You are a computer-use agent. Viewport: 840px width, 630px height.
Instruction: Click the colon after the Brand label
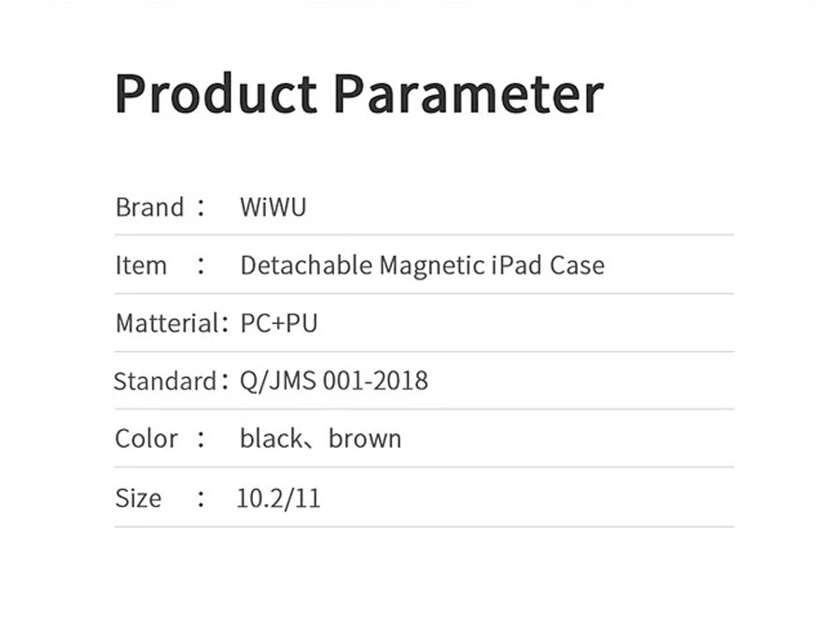pyautogui.click(x=201, y=207)
